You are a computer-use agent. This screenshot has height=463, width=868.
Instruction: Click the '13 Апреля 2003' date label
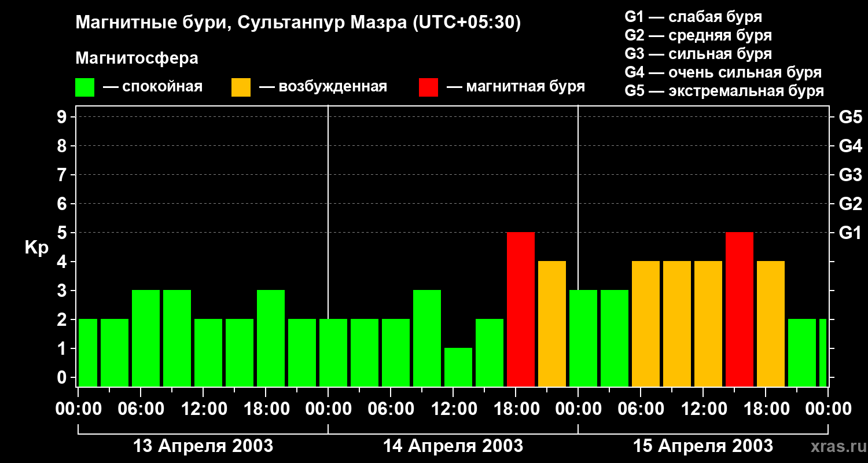pyautogui.click(x=203, y=446)
